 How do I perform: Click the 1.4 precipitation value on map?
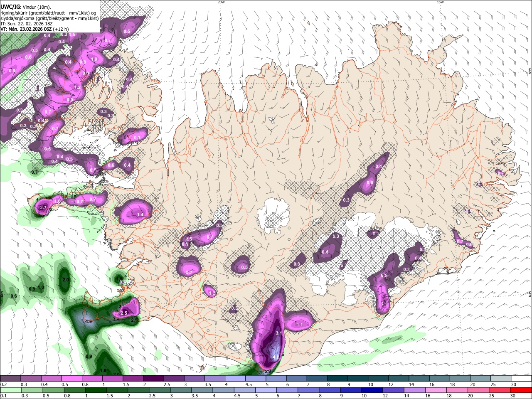coord(140,215)
